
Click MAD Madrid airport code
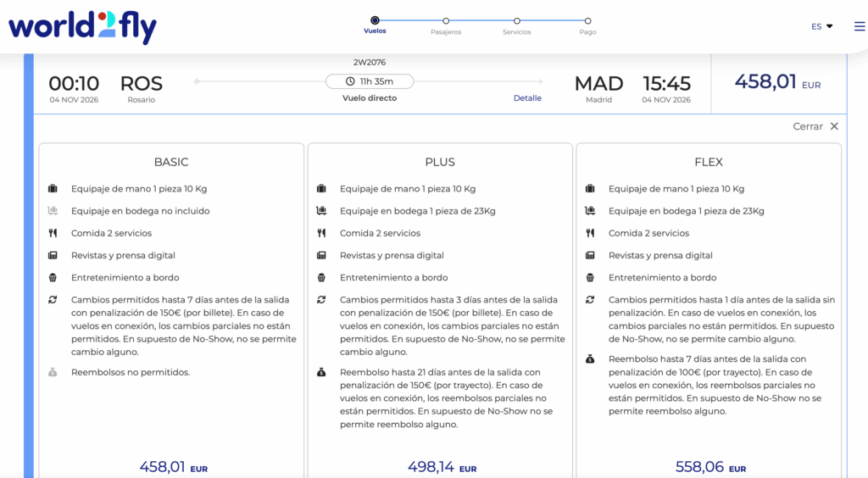pos(598,84)
